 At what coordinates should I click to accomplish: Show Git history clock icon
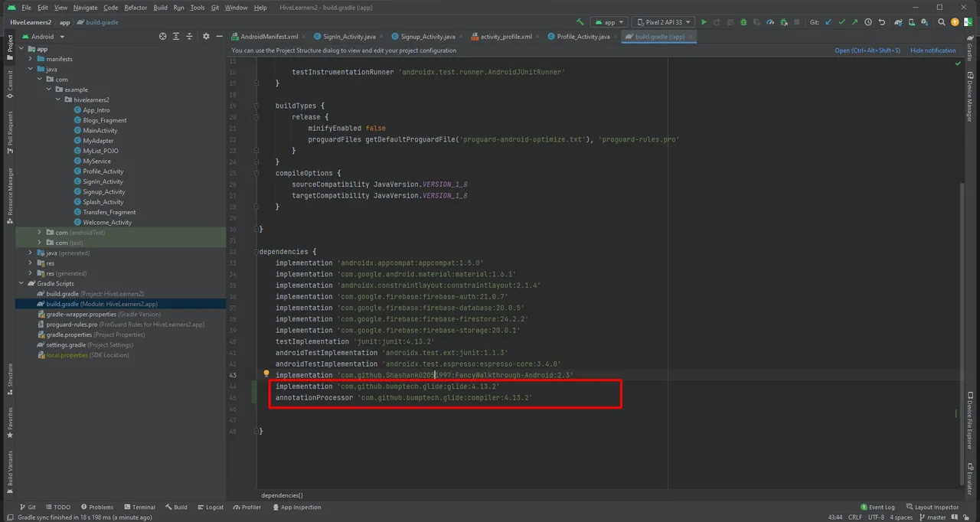tap(868, 22)
